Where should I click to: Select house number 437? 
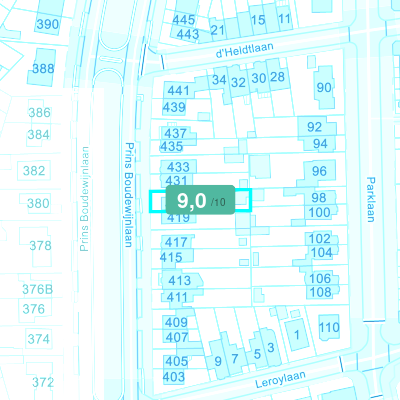click(175, 133)
